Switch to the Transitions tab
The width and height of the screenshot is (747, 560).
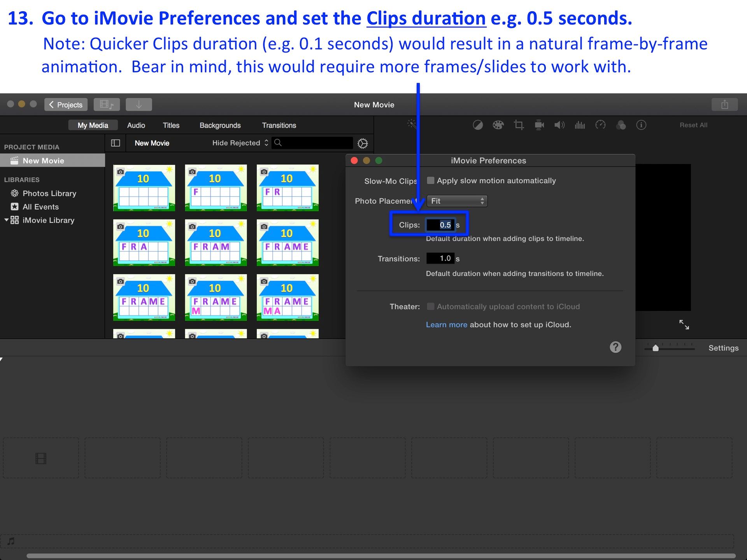[x=279, y=125]
